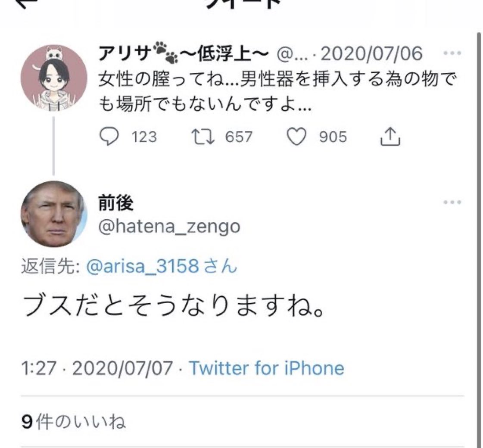Click the 2020/07/06 tweet date
The image size is (483, 448).
click(x=371, y=54)
